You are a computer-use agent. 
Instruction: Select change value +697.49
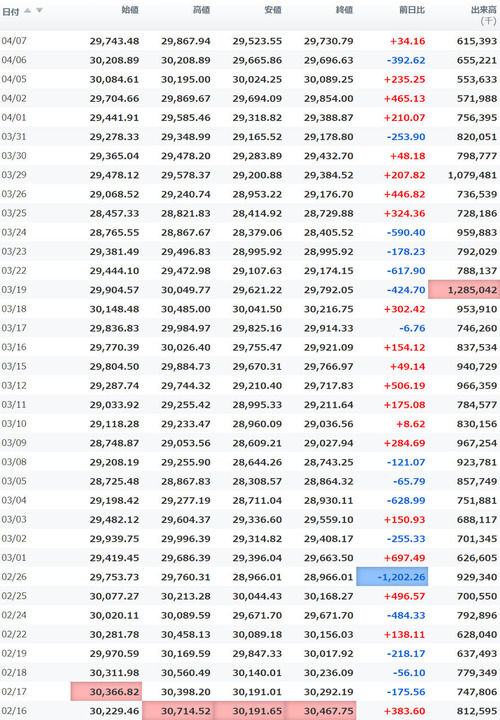tap(404, 558)
